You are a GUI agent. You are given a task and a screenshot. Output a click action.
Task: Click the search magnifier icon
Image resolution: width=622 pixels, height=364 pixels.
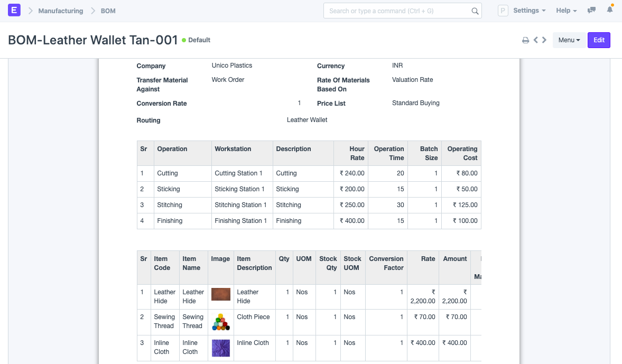point(475,11)
